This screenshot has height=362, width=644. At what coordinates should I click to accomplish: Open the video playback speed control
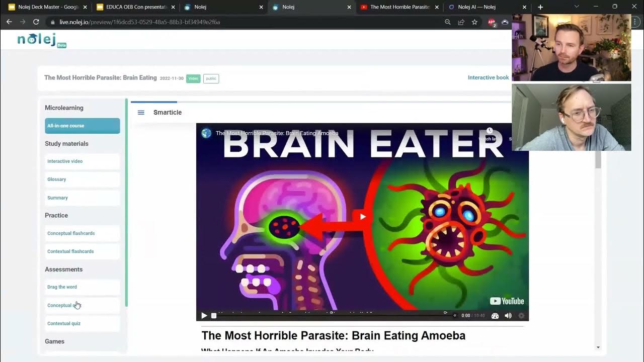tap(495, 316)
